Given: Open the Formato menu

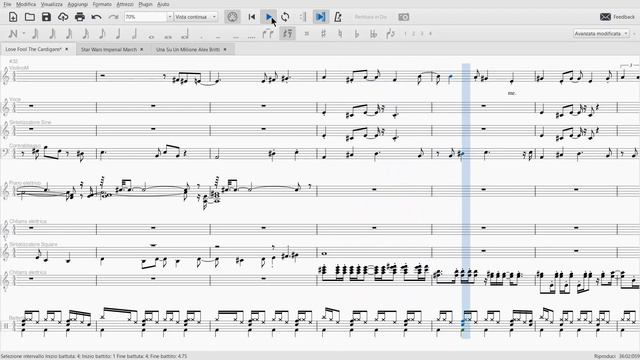Looking at the screenshot, I should point(102,4).
